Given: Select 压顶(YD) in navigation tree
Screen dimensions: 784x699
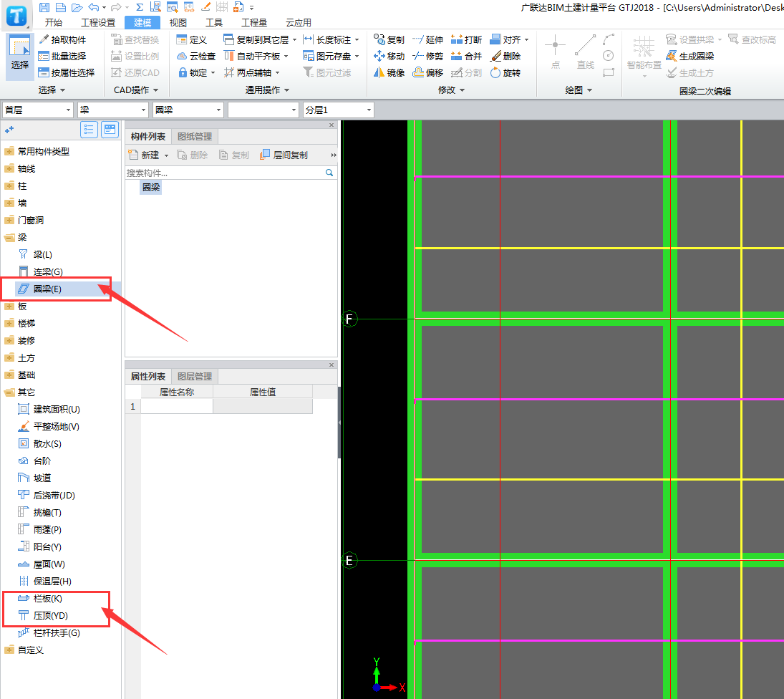Looking at the screenshot, I should coord(50,615).
